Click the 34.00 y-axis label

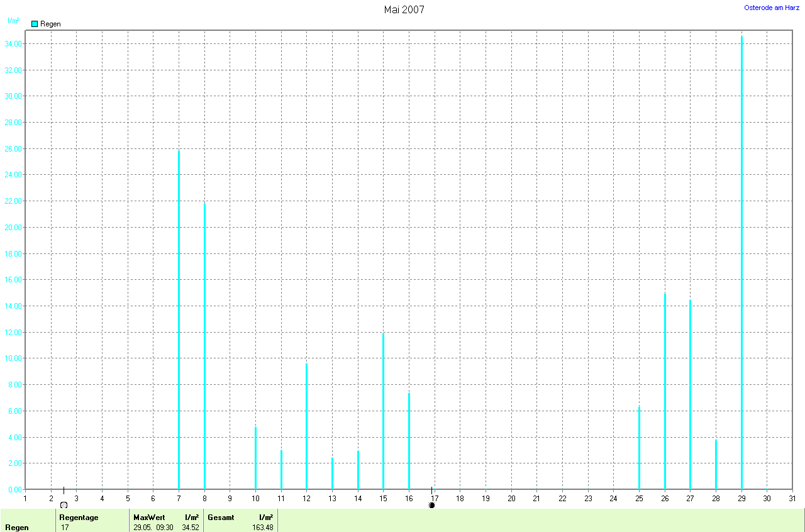[13, 44]
